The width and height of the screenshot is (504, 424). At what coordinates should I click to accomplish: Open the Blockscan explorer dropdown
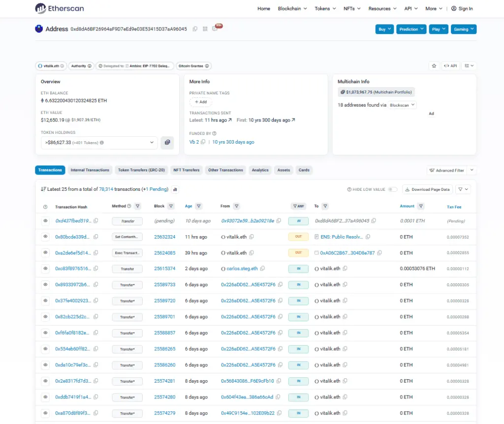tap(402, 105)
